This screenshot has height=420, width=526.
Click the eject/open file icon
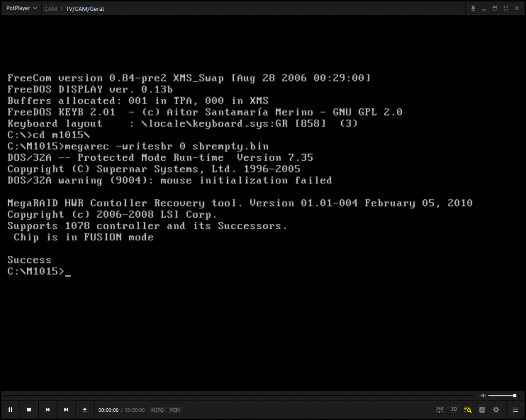click(85, 410)
